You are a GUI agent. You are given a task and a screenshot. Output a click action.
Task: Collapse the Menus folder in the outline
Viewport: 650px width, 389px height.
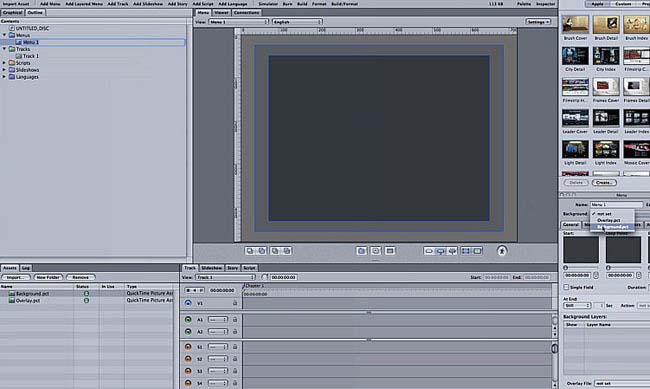[5, 35]
